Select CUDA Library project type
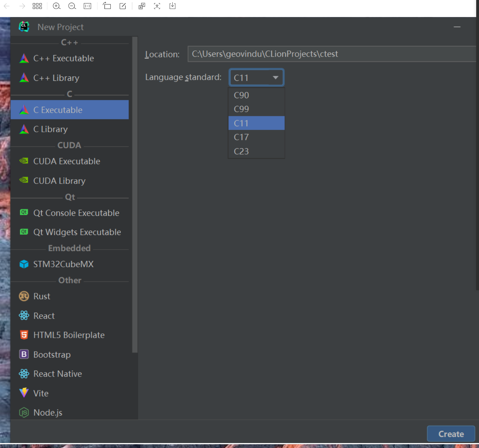Image resolution: width=479 pixels, height=448 pixels. 70,181
